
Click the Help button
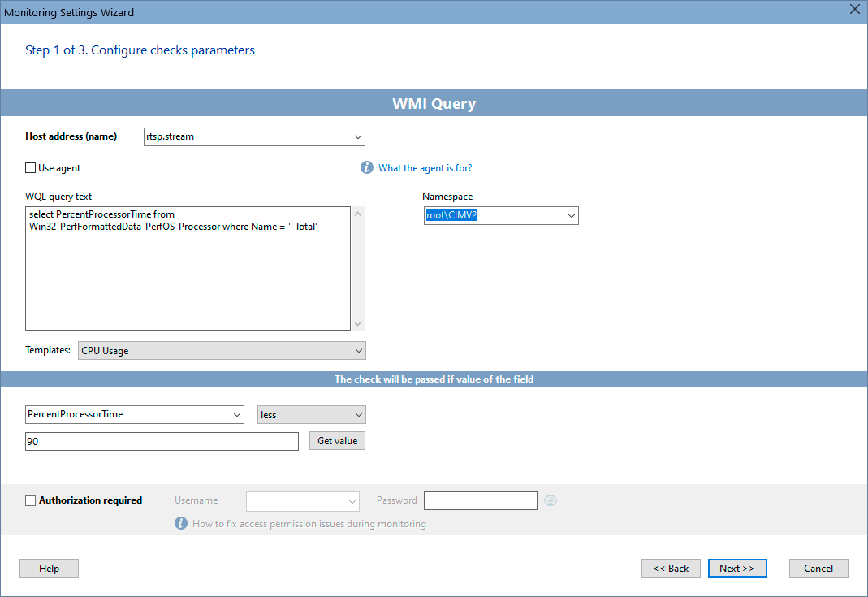pos(49,568)
